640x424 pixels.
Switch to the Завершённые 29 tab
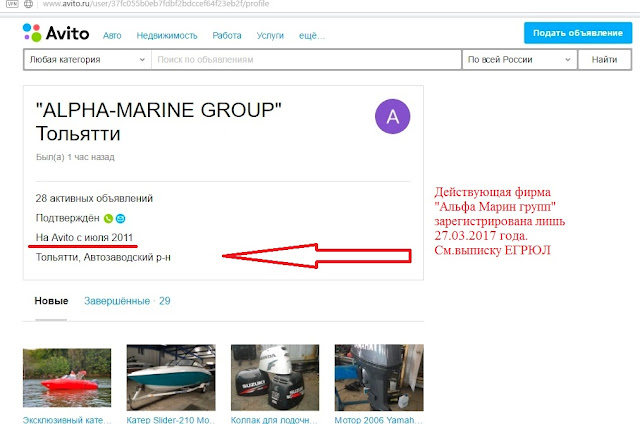pyautogui.click(x=127, y=301)
